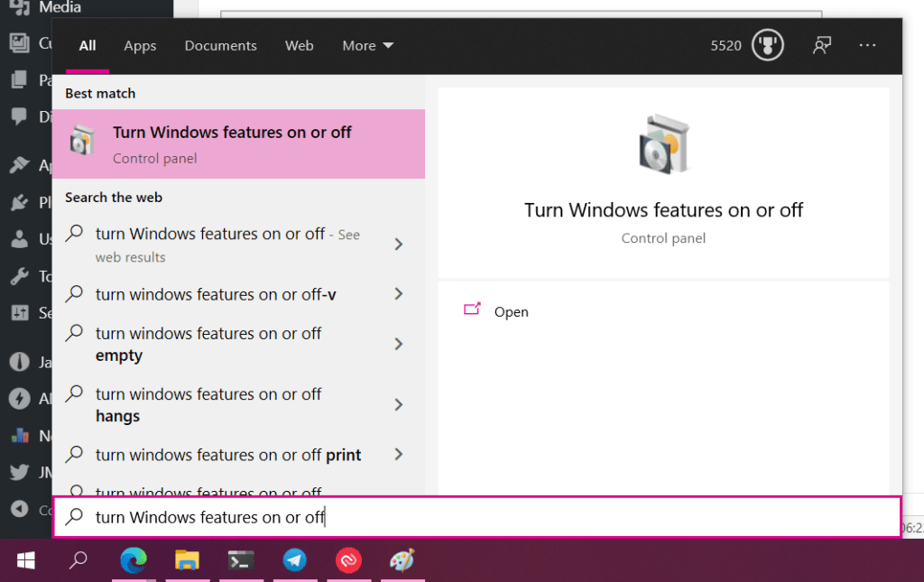
Task: Select suggestion 'turn windows features on or off empty'
Action: (208, 344)
